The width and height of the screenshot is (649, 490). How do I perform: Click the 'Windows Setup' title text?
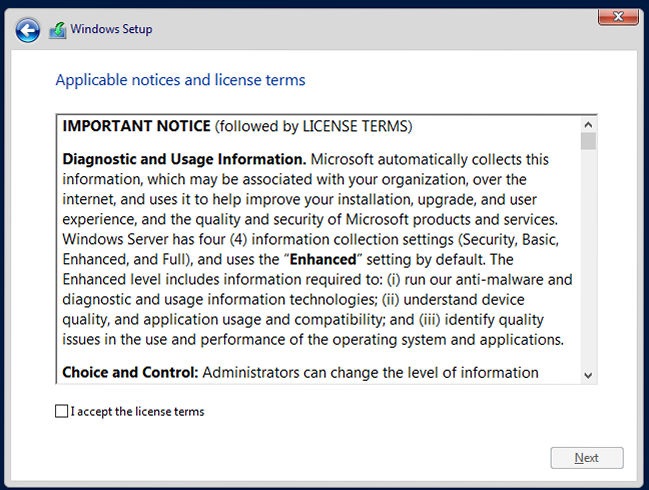[111, 29]
